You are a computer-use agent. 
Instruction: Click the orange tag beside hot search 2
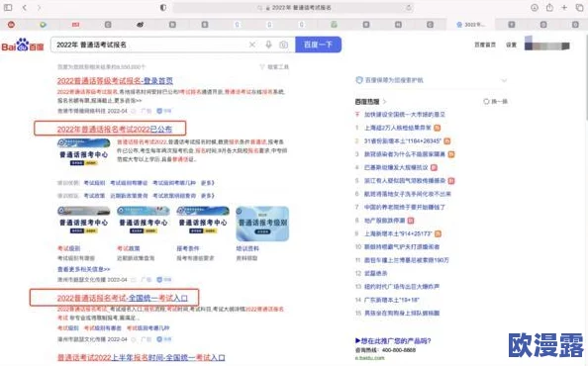[x=447, y=141]
